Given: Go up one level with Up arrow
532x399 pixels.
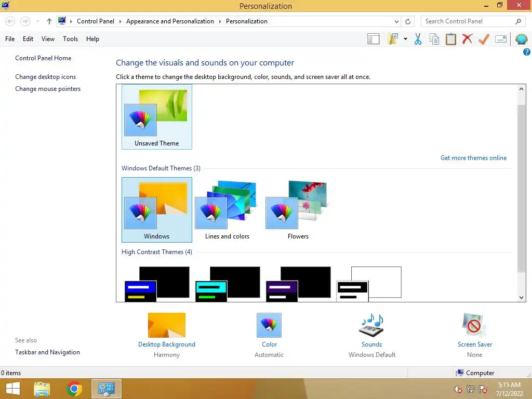Looking at the screenshot, I should click(x=49, y=21).
